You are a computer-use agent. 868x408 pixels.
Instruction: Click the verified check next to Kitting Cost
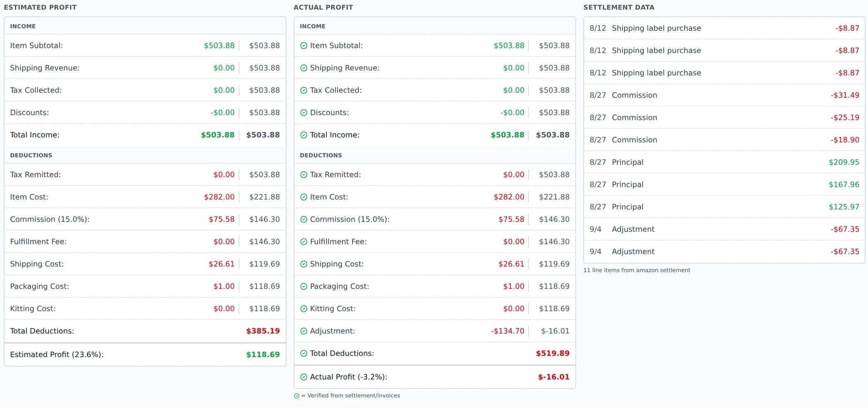(303, 309)
